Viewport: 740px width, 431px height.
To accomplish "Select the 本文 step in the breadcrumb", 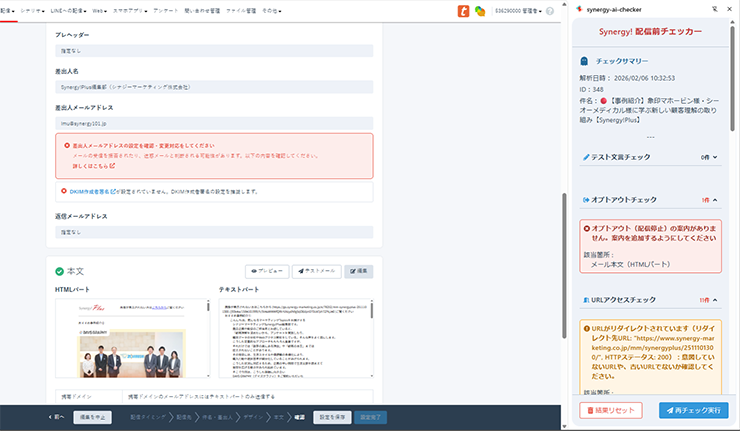I will [279, 417].
